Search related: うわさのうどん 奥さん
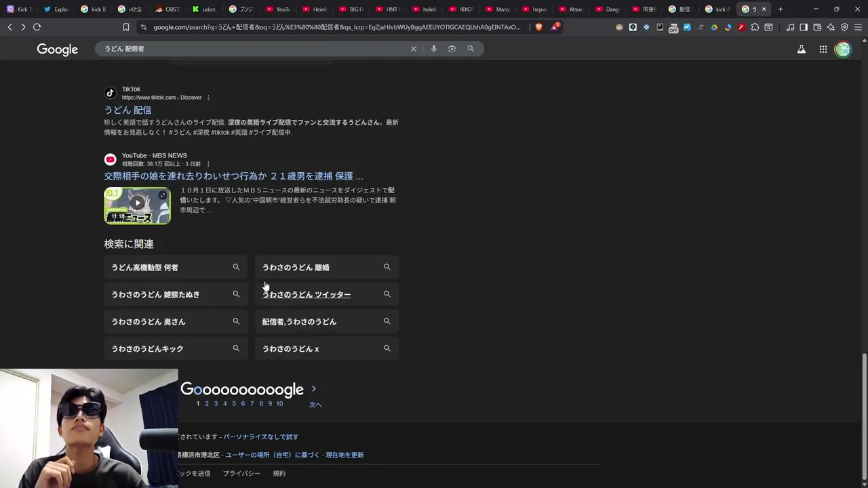 click(x=176, y=321)
